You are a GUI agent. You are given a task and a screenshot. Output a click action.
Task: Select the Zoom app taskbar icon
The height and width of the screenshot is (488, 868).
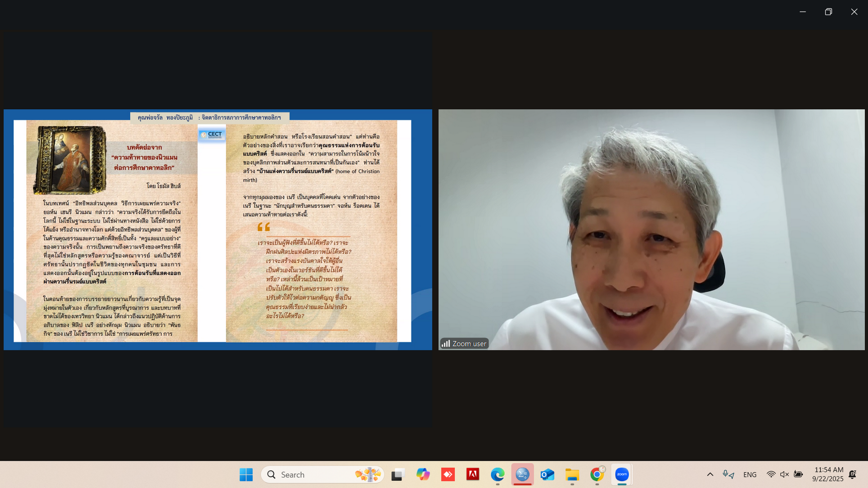622,474
